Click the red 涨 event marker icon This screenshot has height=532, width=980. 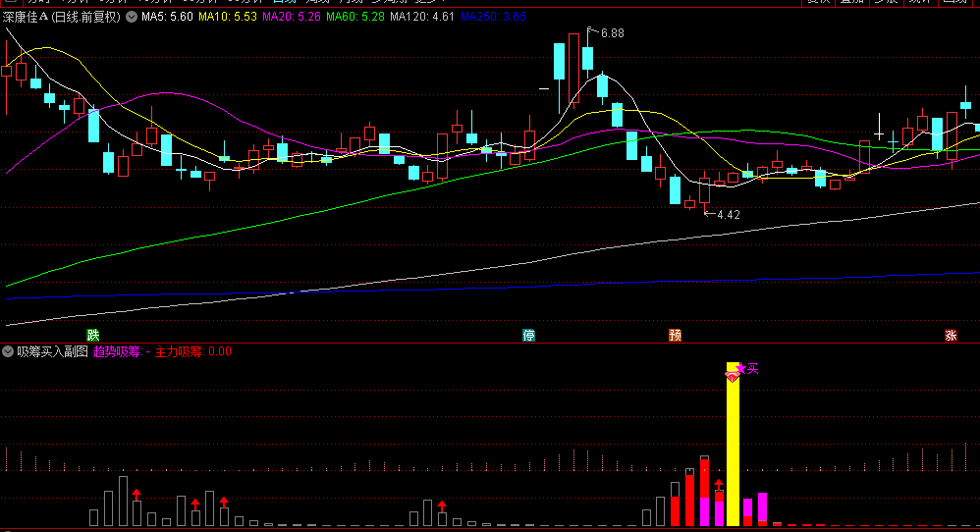point(951,336)
